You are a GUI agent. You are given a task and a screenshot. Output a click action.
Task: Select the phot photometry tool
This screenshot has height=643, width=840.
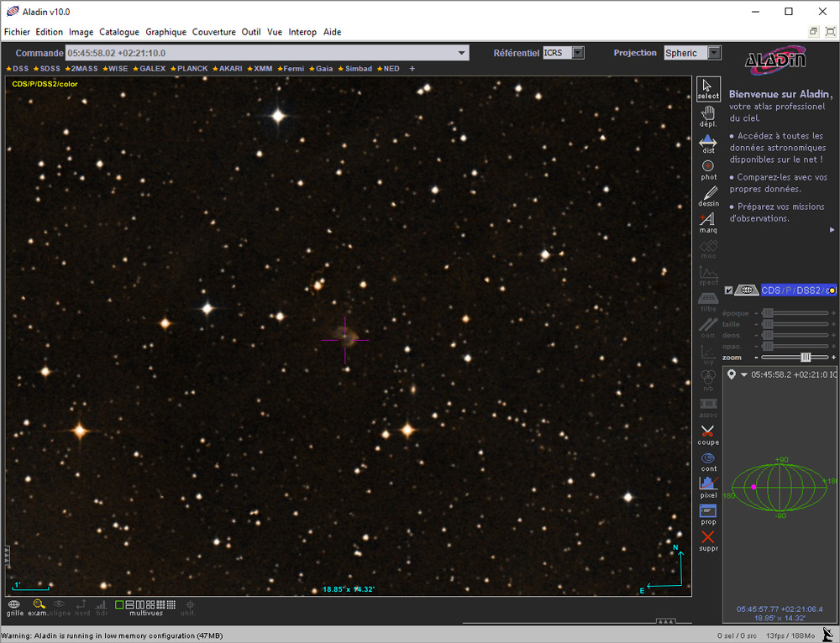[707, 170]
